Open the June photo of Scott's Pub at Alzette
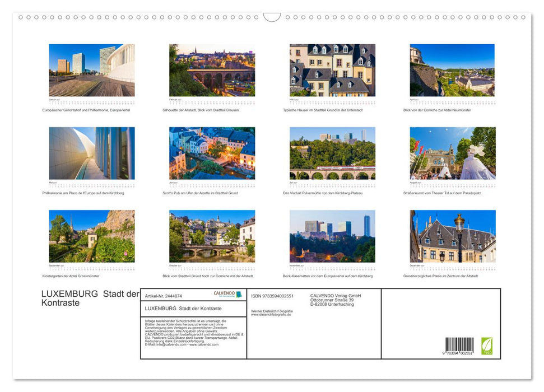The image size is (544, 392). pyautogui.click(x=212, y=153)
